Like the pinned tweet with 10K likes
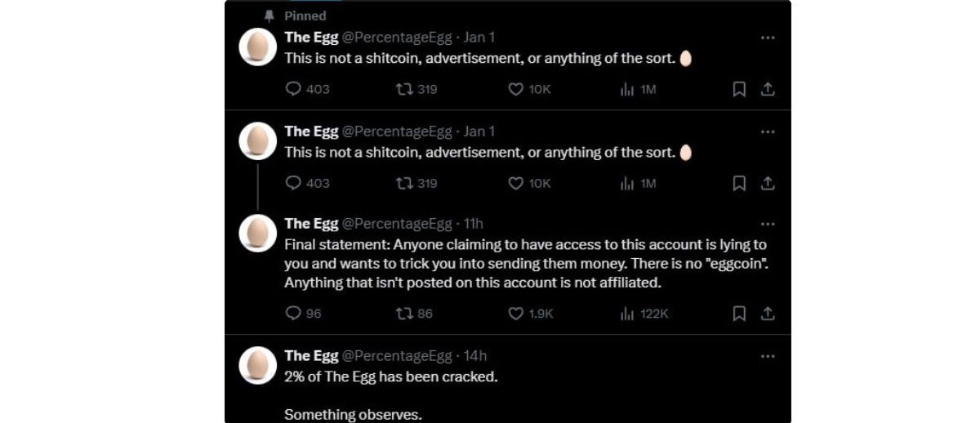Screen dimensions: 980x423 point(516,90)
